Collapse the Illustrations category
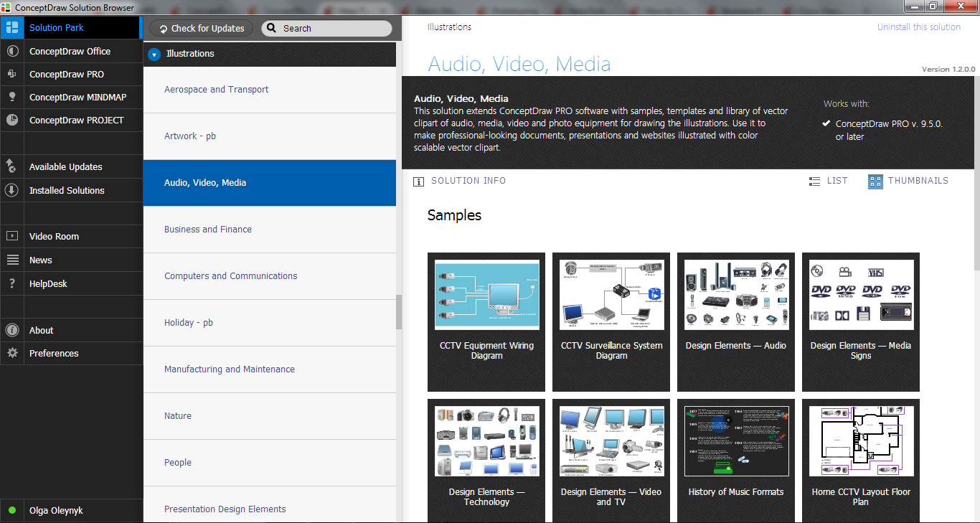Image resolution: width=980 pixels, height=523 pixels. pos(154,55)
